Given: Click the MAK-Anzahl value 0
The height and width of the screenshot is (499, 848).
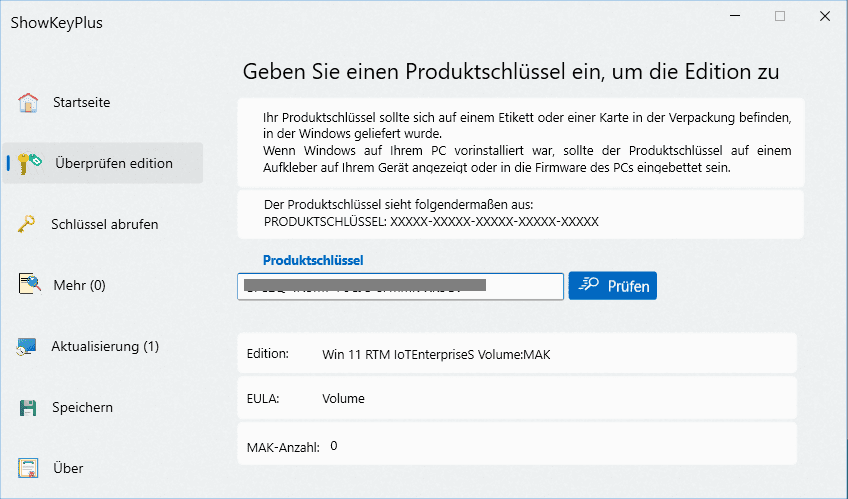Looking at the screenshot, I should [334, 446].
